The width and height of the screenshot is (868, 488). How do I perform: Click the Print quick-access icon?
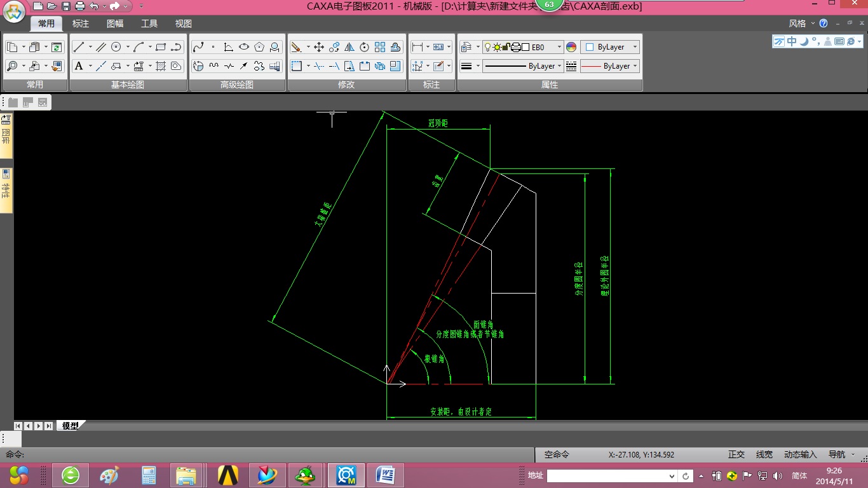point(79,6)
